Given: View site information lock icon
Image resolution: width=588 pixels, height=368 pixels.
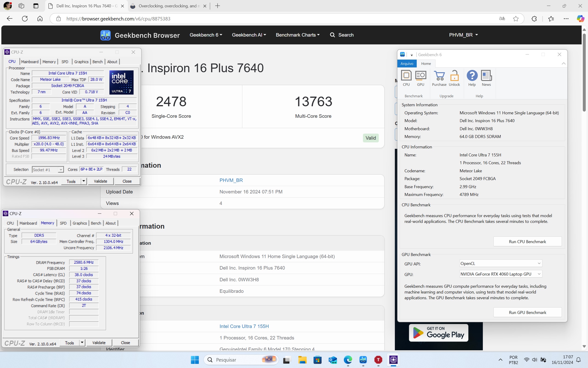Looking at the screenshot, I should 58,19.
